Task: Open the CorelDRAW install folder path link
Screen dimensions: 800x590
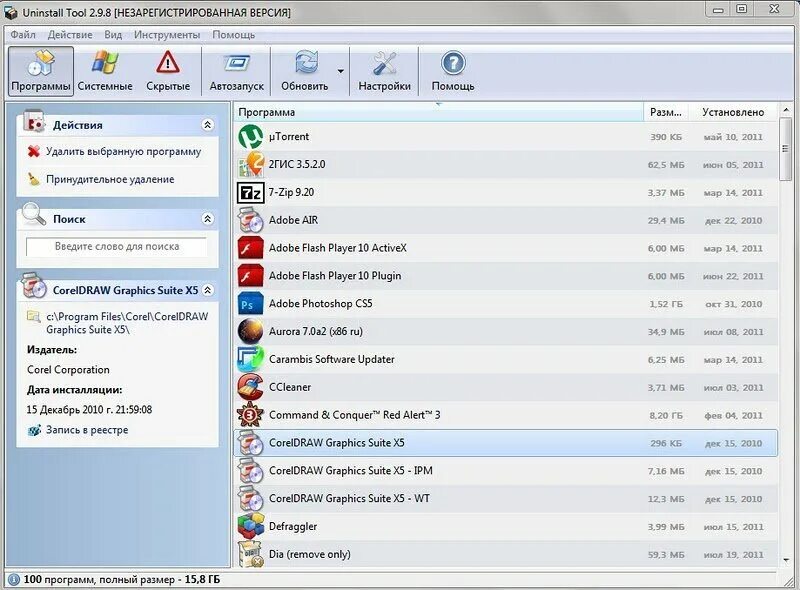Action: tap(127, 323)
